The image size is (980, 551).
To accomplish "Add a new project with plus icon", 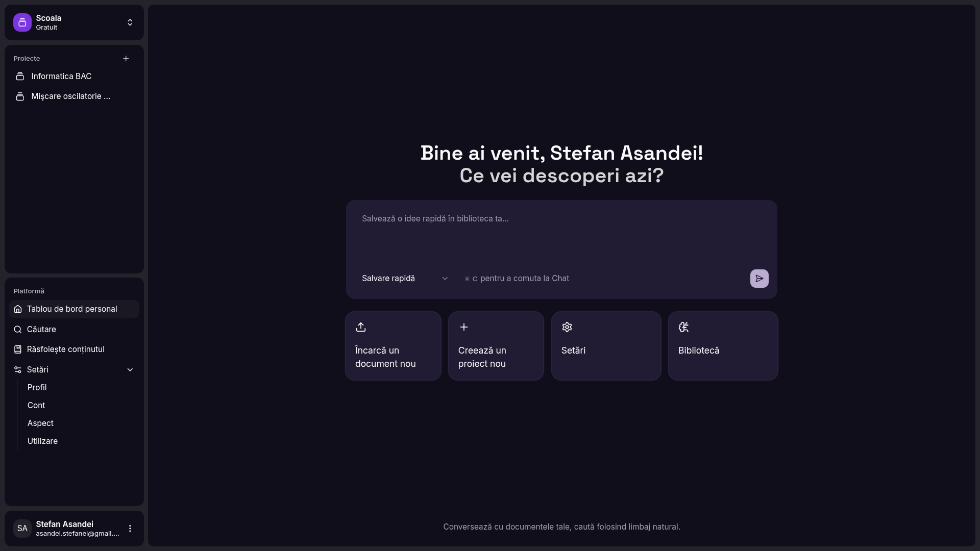I will tap(126, 59).
